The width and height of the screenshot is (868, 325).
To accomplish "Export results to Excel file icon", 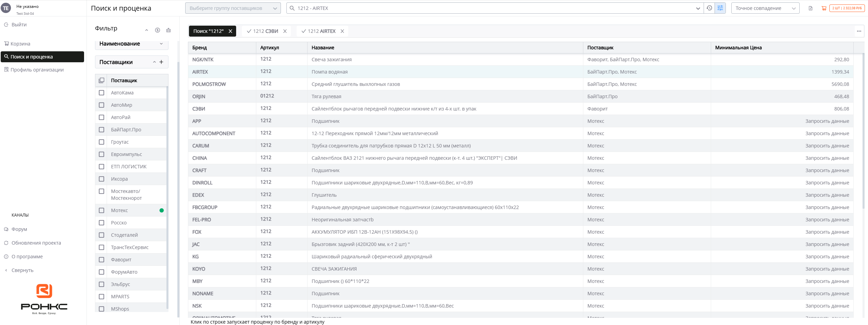I will [x=811, y=8].
